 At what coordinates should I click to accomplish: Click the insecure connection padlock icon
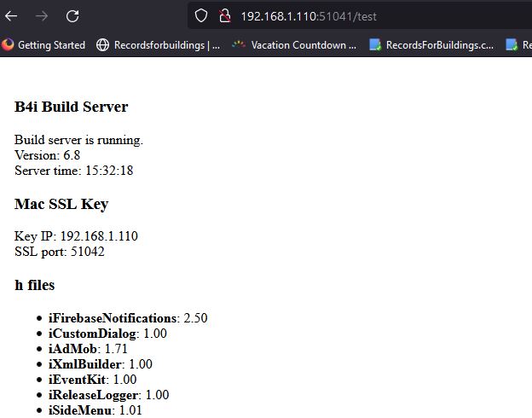coord(224,15)
